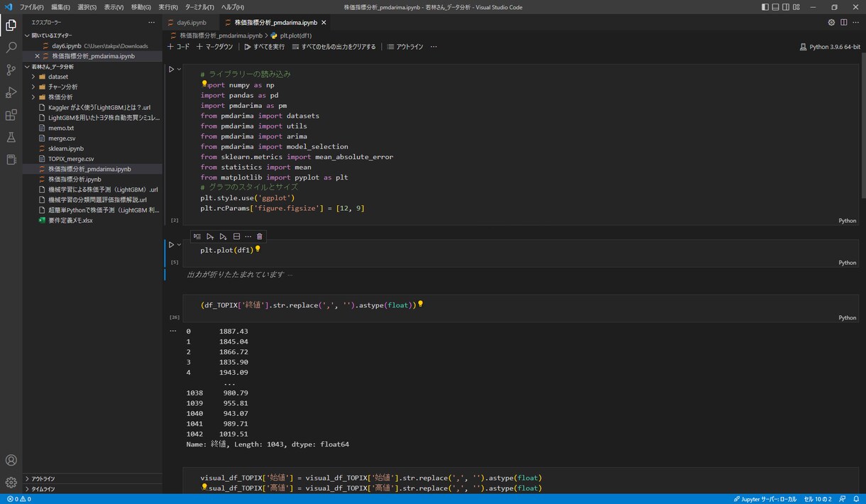The image size is (866, 504).
Task: Add a new コード cell
Action: (178, 47)
